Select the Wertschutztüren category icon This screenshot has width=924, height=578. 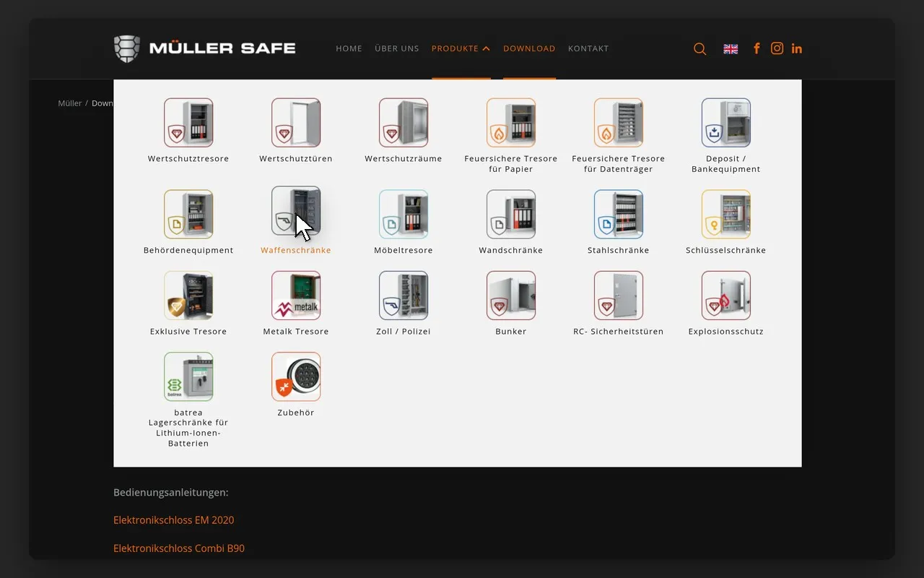296,123
